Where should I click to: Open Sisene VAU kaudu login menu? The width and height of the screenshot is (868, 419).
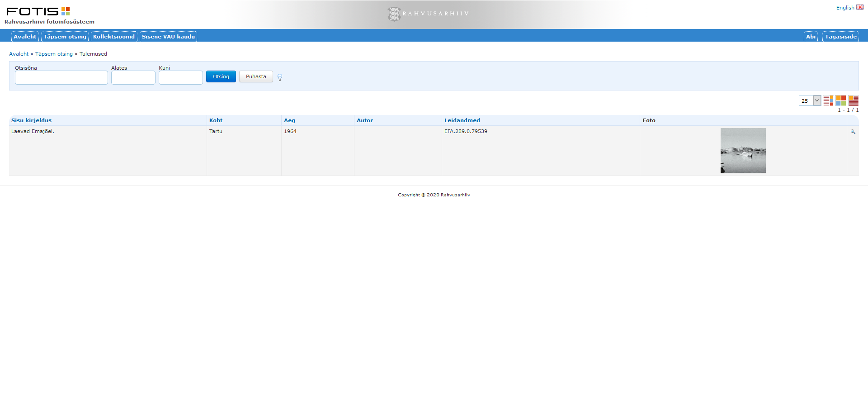[168, 37]
